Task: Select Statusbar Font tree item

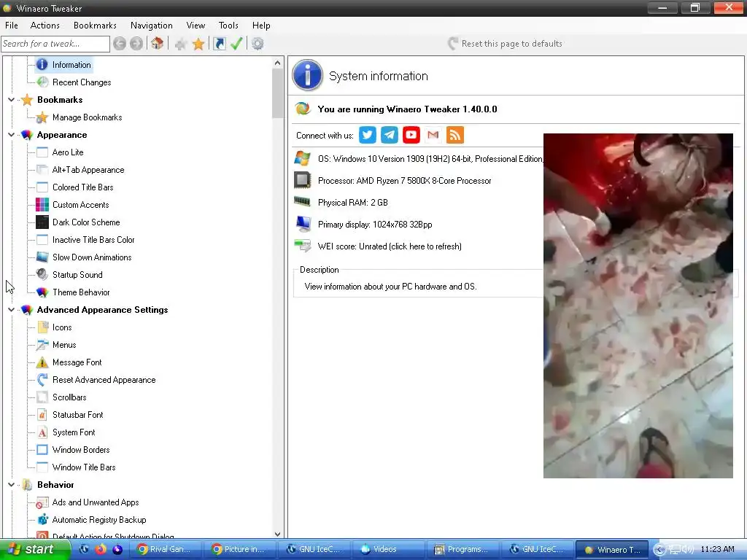Action: (x=77, y=415)
